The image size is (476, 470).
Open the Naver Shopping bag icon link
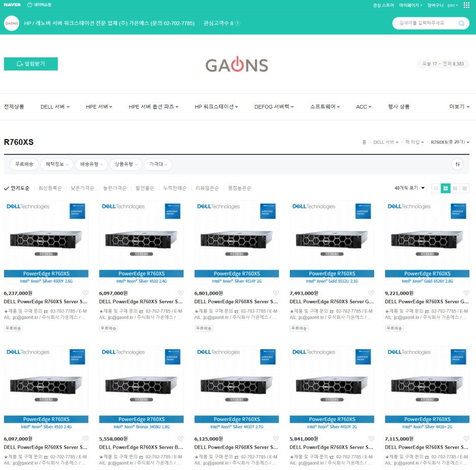point(39,5)
